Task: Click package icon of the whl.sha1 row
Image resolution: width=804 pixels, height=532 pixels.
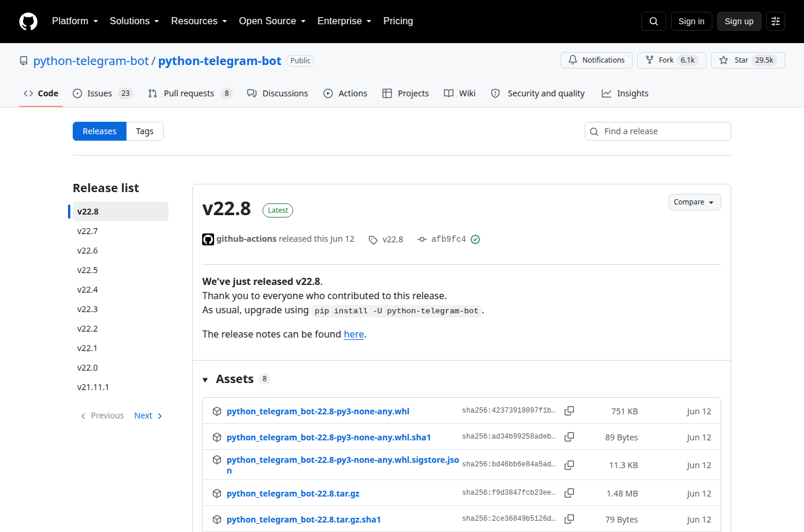Action: tap(217, 437)
